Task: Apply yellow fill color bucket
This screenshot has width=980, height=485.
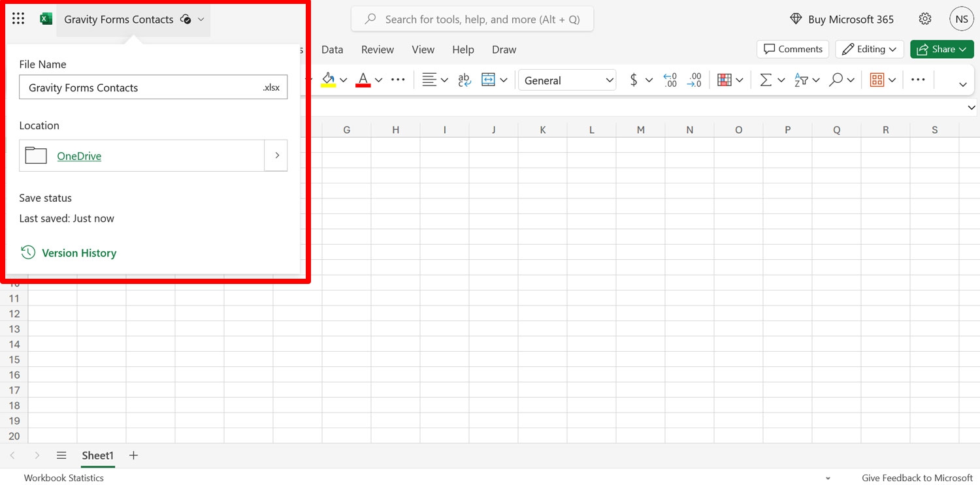Action: (329, 80)
